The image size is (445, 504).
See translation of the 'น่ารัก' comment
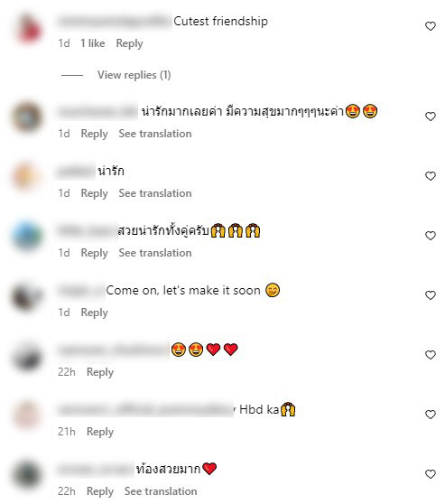(155, 193)
